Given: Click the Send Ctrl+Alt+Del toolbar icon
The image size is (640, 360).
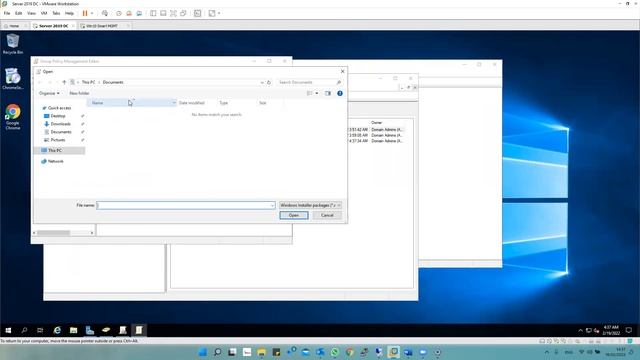Looking at the screenshot, I should coord(105,13).
